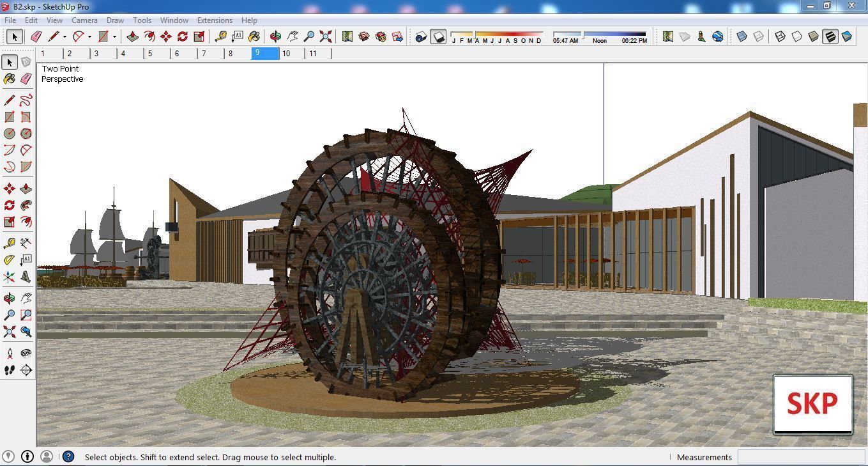Toggle Terrain display icon
Image resolution: width=868 pixels, height=466 pixels.
685,36
